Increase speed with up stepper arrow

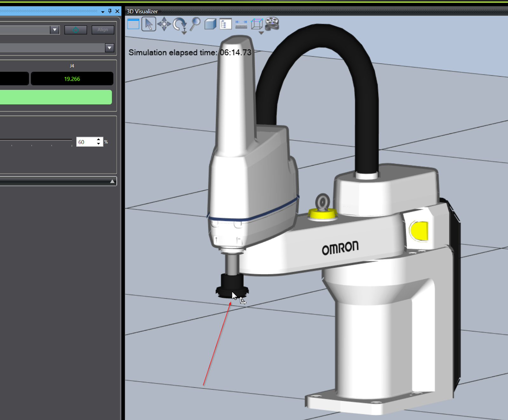[99, 139]
